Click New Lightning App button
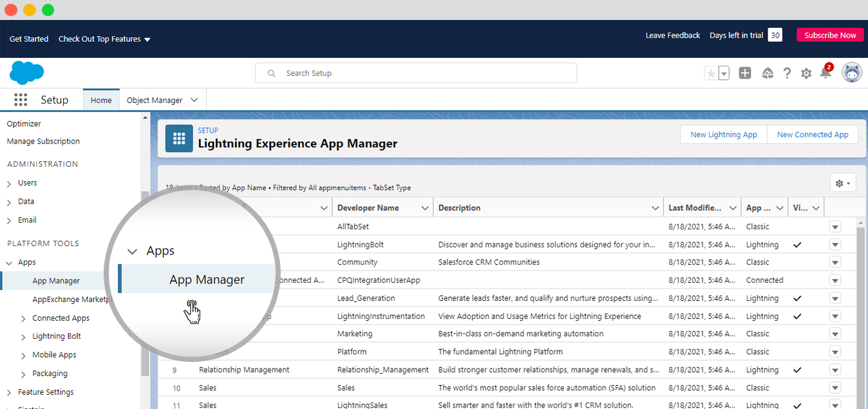 tap(724, 135)
